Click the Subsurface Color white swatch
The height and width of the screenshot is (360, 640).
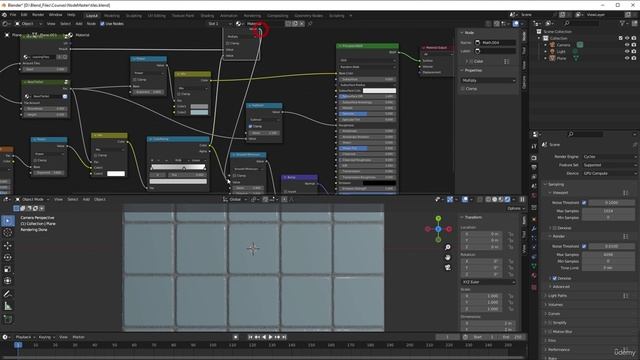[379, 91]
